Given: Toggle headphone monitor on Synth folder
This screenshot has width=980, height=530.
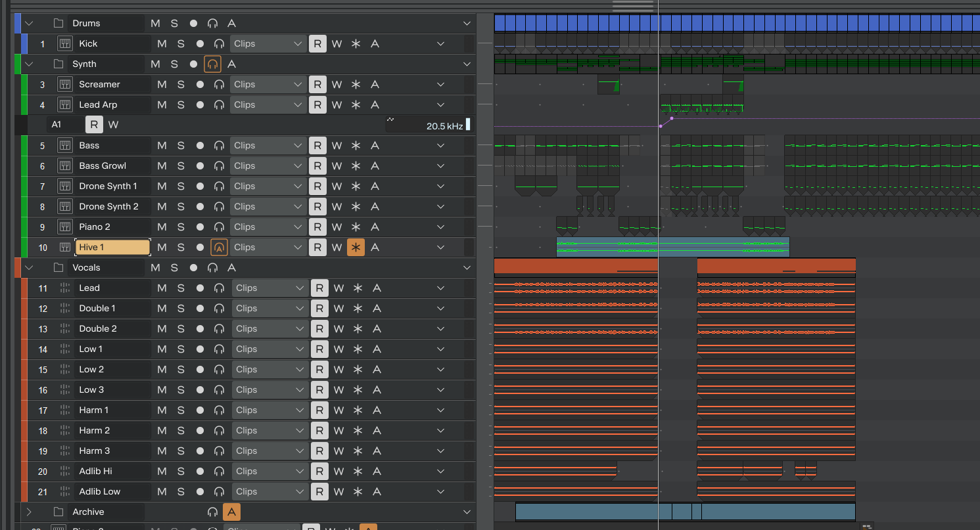Looking at the screenshot, I should point(212,64).
